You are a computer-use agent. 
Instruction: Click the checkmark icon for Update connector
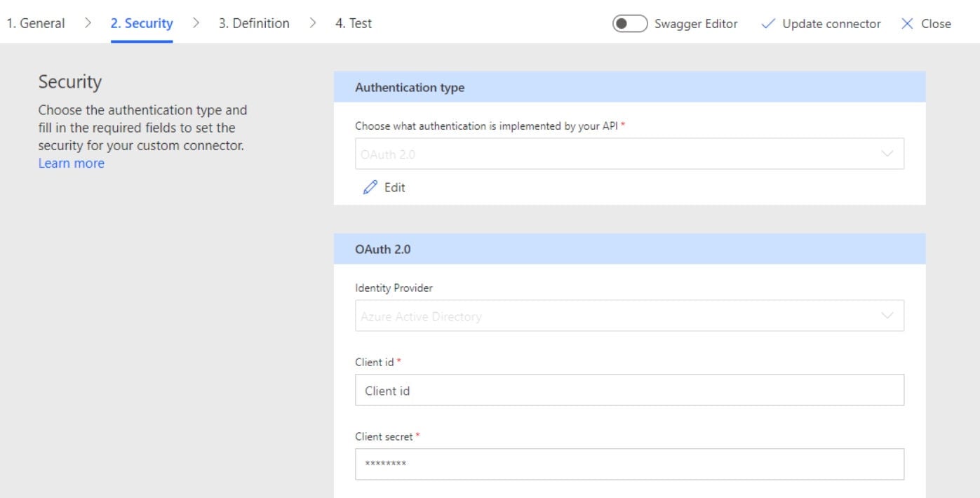click(x=768, y=24)
